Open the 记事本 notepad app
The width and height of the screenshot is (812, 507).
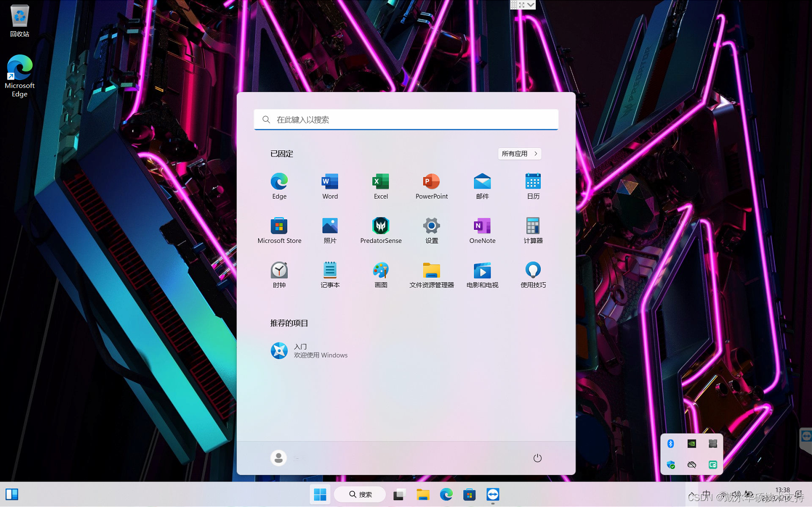click(x=330, y=275)
